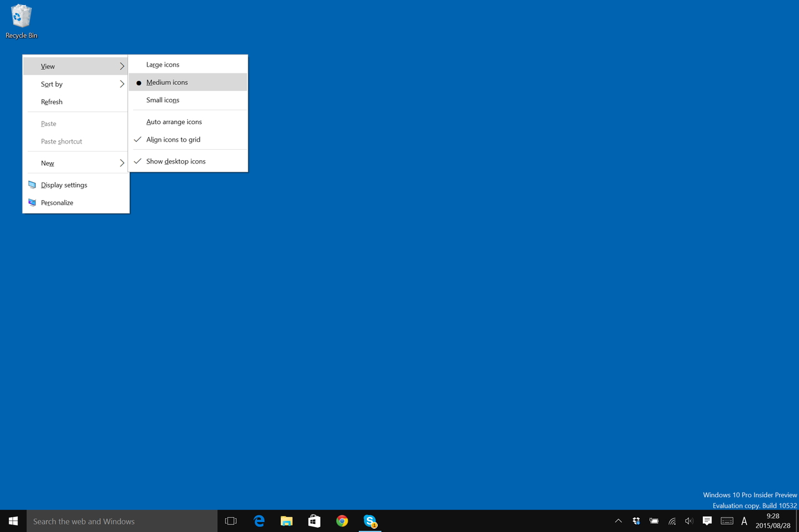Uncheck Show desktop icons
The height and width of the screenshot is (532, 799).
click(175, 161)
